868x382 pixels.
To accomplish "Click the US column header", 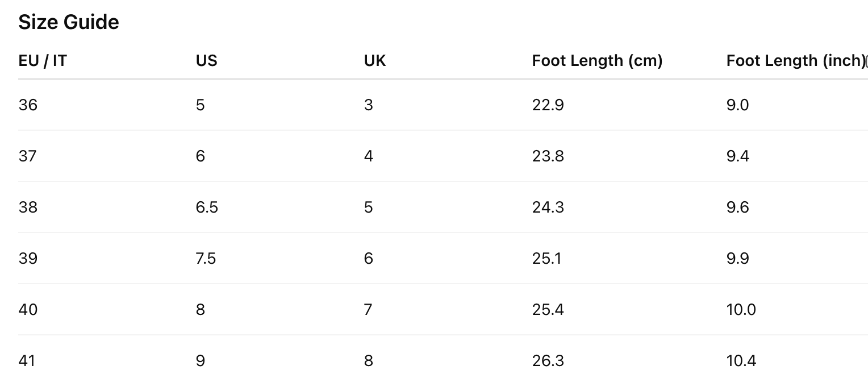I will click(x=207, y=60).
